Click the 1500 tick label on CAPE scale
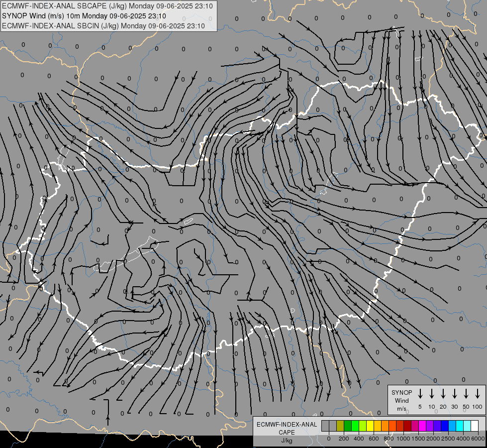 (x=418, y=439)
